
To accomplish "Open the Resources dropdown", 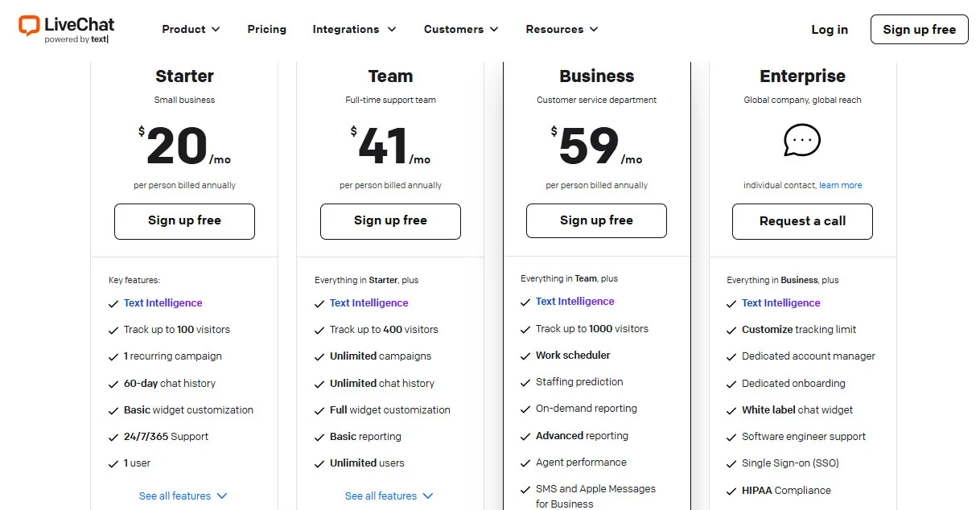I will pos(561,29).
